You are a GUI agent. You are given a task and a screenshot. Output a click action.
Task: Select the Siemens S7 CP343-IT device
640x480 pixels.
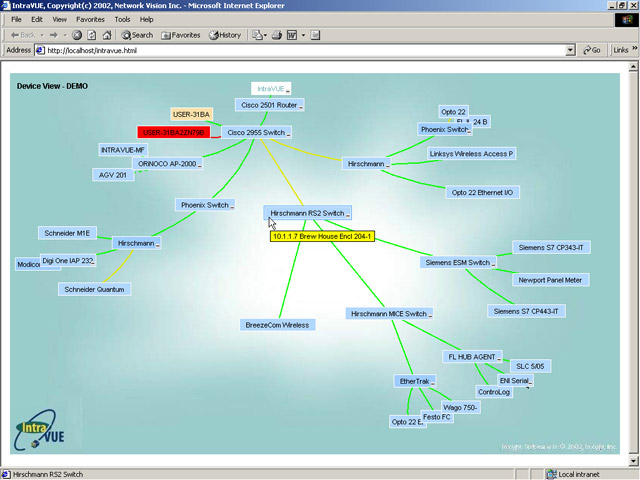coord(551,247)
